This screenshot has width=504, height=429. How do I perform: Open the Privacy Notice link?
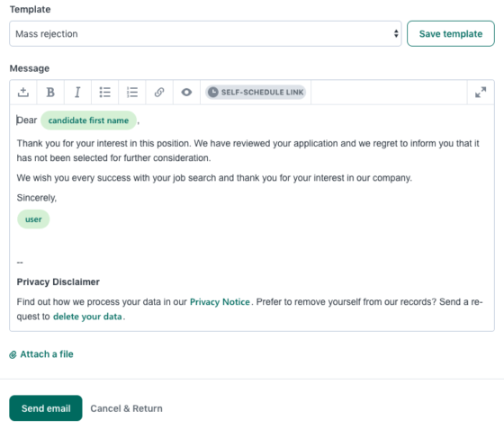click(220, 302)
